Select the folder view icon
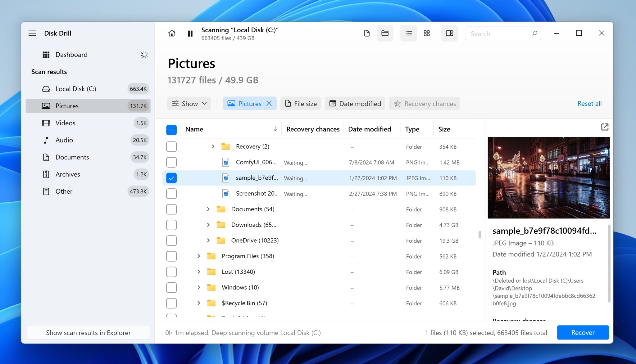This screenshot has height=364, width=636. click(384, 33)
